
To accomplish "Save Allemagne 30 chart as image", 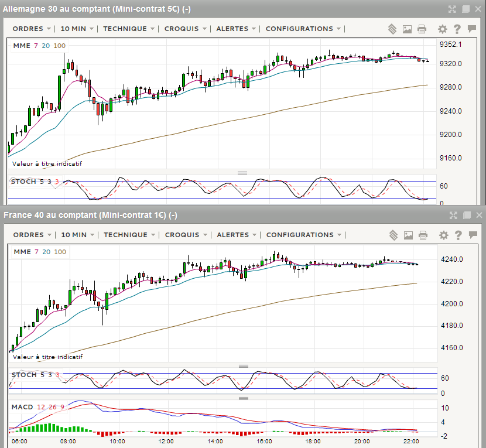I will tap(408, 29).
